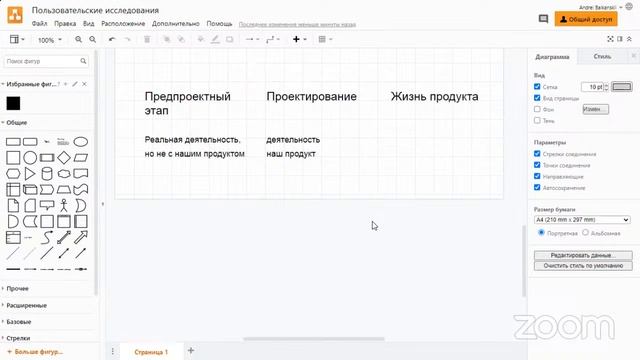This screenshot has height=360, width=640.
Task: Toggle the format panel icon
Action: pyautogui.click(x=620, y=39)
